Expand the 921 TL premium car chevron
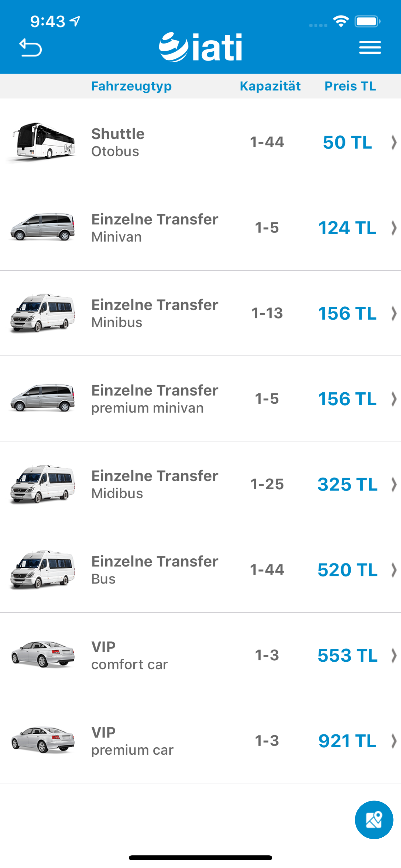401x868 pixels. tap(394, 741)
